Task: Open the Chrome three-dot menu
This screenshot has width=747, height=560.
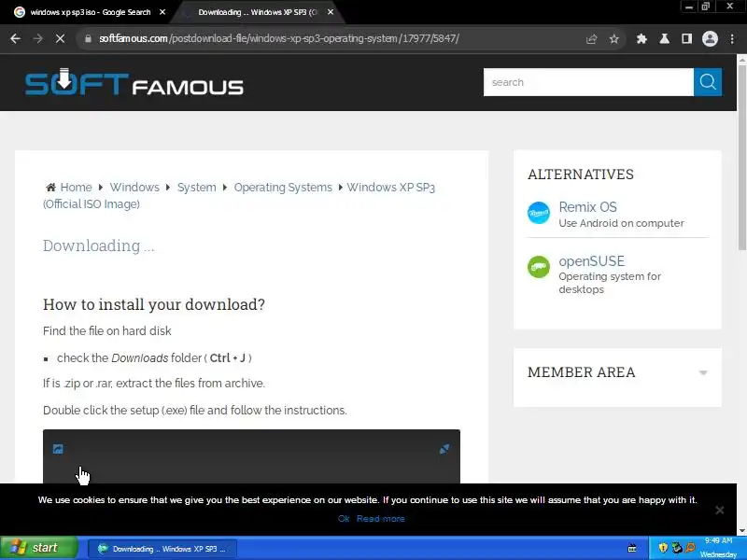Action: point(732,39)
